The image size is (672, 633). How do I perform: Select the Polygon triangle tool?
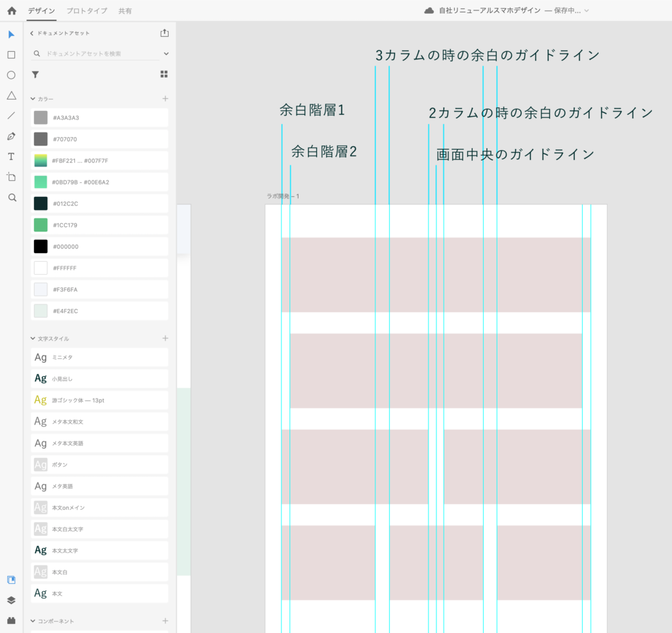(11, 96)
